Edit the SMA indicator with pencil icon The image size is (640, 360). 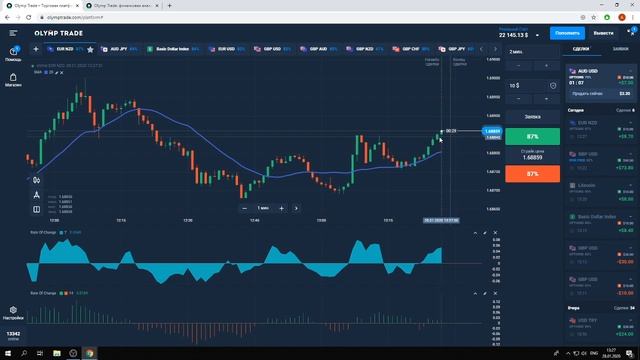click(57, 73)
